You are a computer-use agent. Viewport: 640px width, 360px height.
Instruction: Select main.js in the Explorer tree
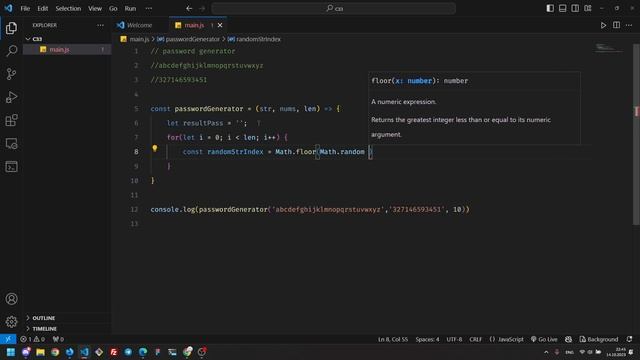pos(67,49)
